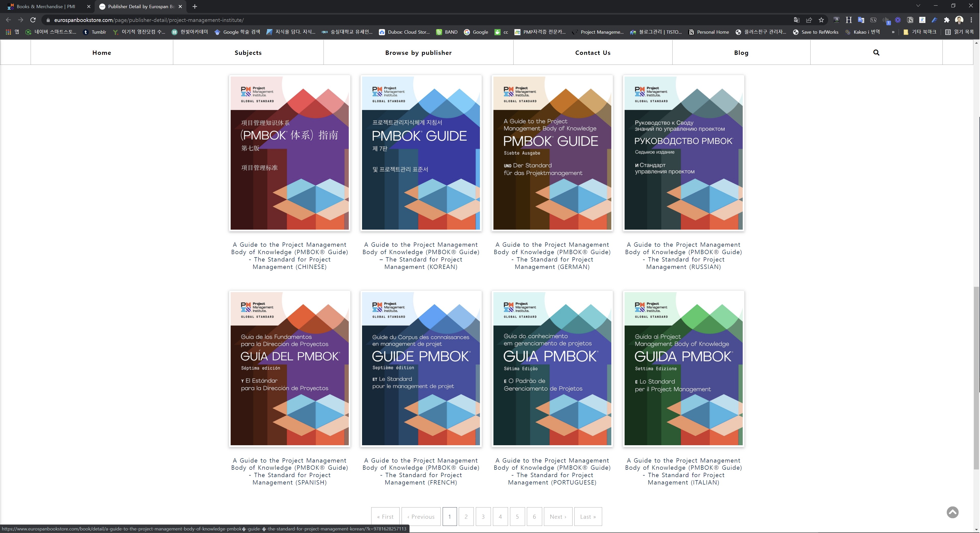Reload the page
980x533 pixels.
(x=33, y=20)
